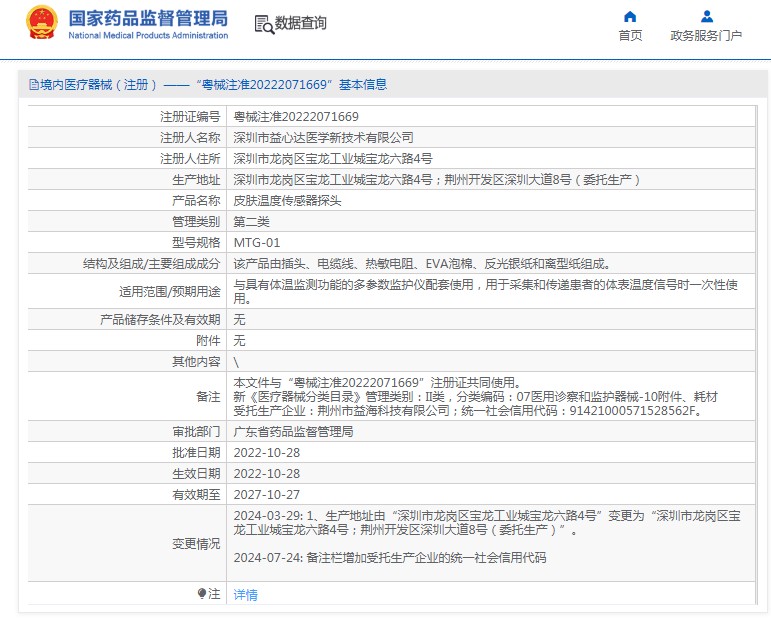
Task: Click the model specification MTG-01
Action: [257, 242]
